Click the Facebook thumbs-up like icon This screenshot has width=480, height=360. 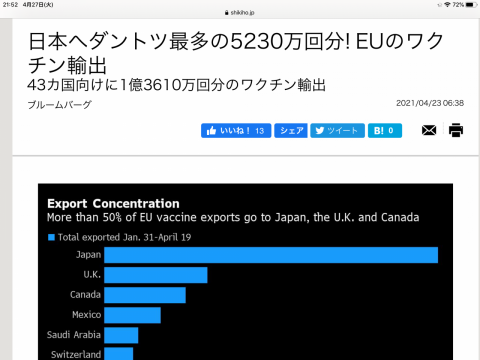[x=211, y=131]
